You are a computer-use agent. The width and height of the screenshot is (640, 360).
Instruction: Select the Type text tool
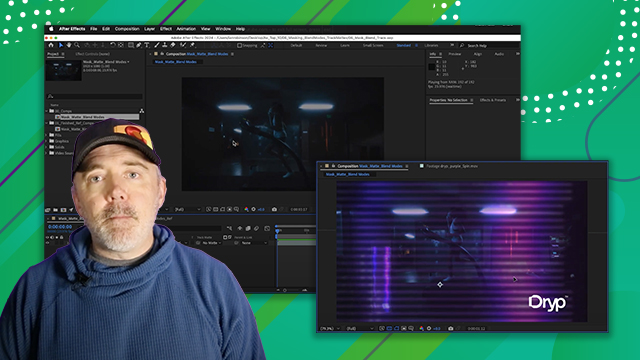click(x=147, y=45)
